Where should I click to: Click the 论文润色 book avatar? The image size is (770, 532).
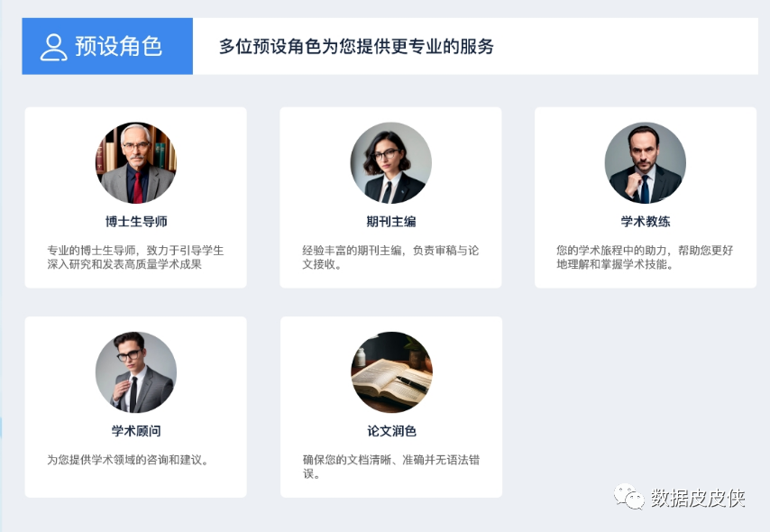coord(391,371)
